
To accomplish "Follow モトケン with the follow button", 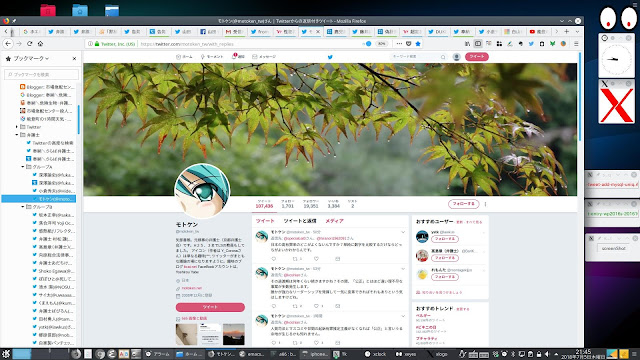I will 464,204.
